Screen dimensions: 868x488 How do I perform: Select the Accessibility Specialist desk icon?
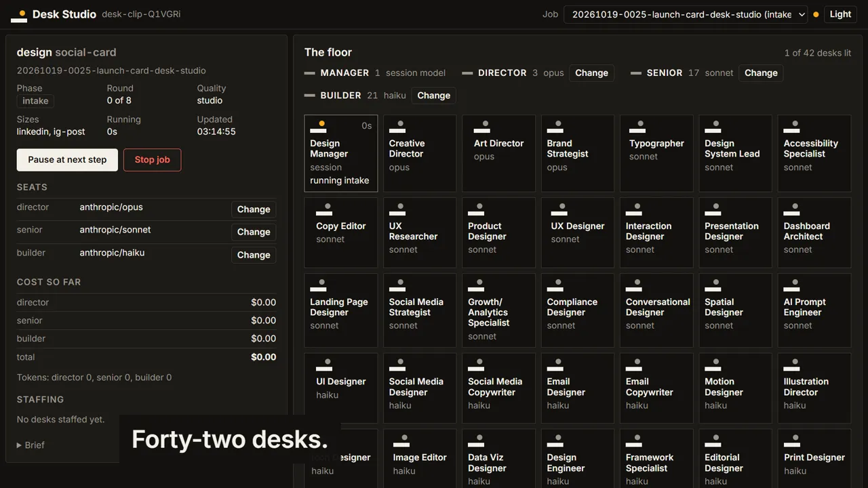(x=792, y=127)
